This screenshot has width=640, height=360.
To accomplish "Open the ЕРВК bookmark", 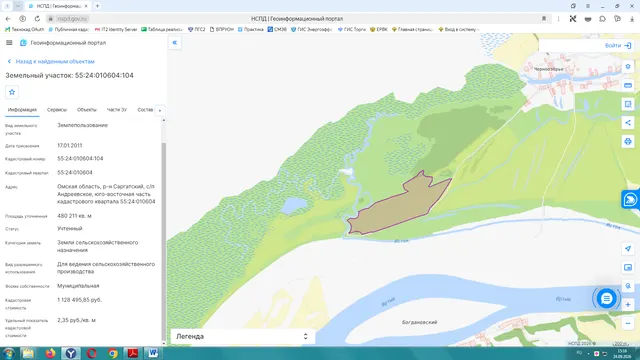I will [x=379, y=29].
